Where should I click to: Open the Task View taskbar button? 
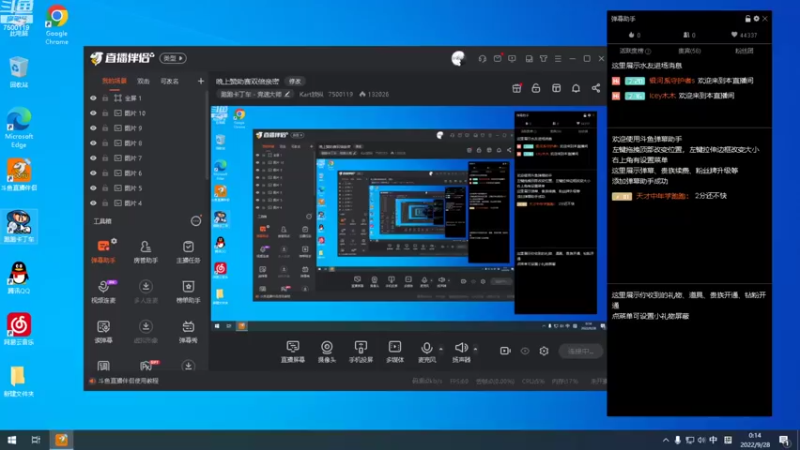36,440
